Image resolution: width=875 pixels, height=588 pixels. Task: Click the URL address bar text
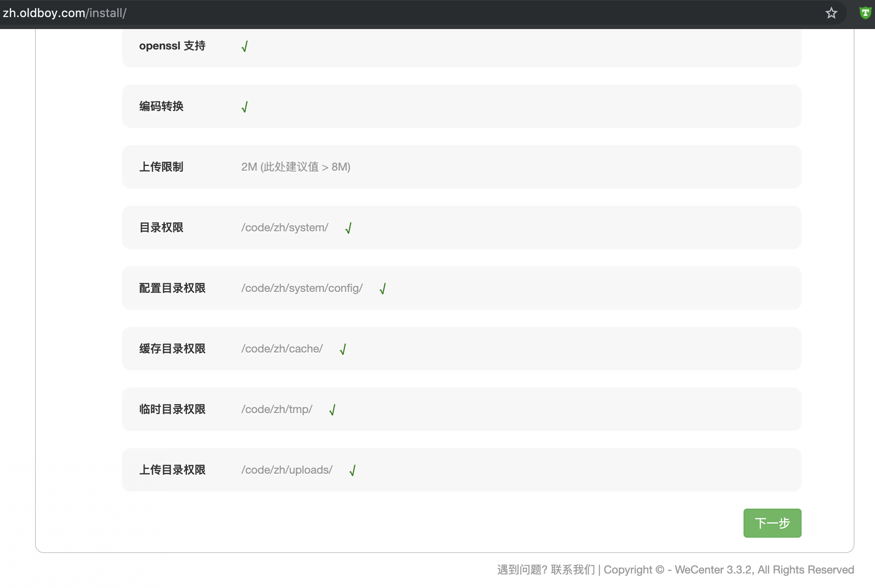tap(64, 13)
